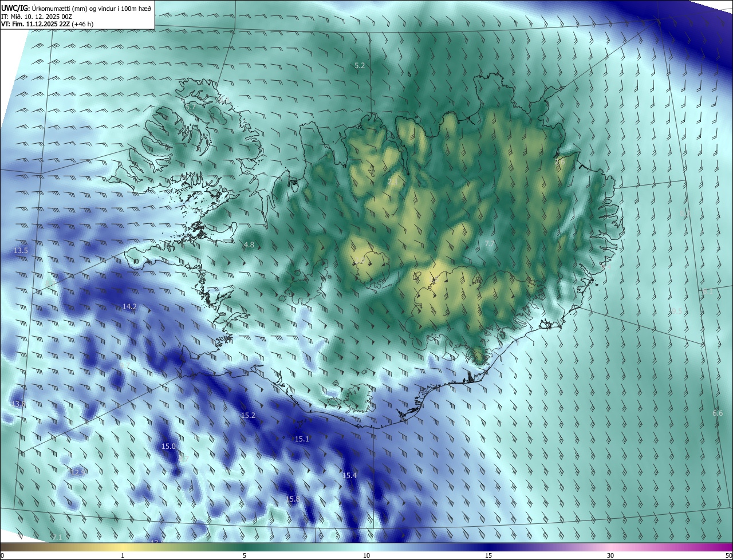The height and width of the screenshot is (560, 733).
Task: Click the 13.8 value label
Action: (x=18, y=404)
